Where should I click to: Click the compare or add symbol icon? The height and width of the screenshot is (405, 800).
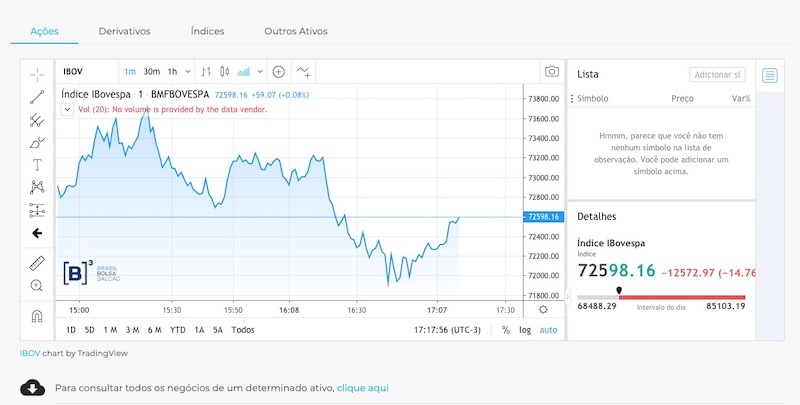pyautogui.click(x=279, y=72)
